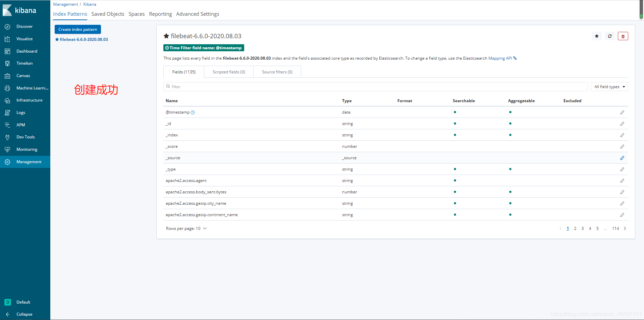Edit the _source field
This screenshot has height=320, width=644.
[x=622, y=158]
